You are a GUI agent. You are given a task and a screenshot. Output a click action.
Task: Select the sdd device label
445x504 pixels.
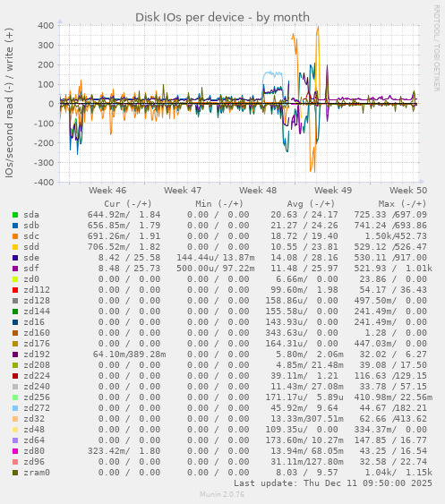[x=31, y=247]
